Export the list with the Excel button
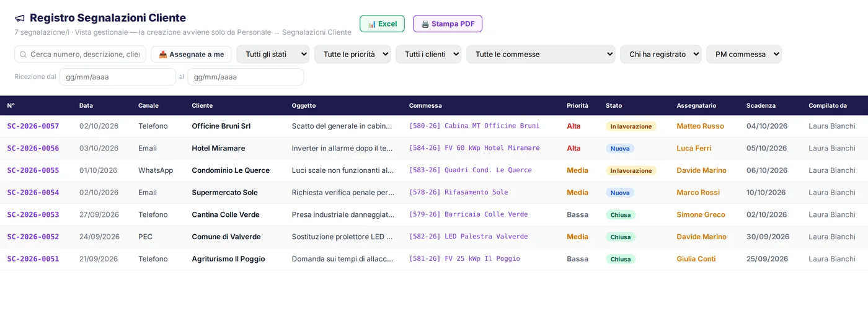This screenshot has width=868, height=311. 382,24
